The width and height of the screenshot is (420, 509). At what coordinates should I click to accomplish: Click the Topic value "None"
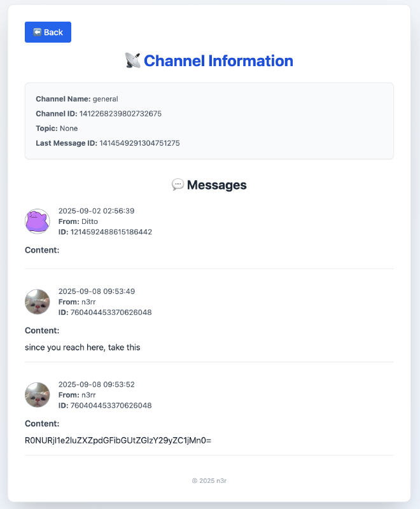click(x=69, y=129)
